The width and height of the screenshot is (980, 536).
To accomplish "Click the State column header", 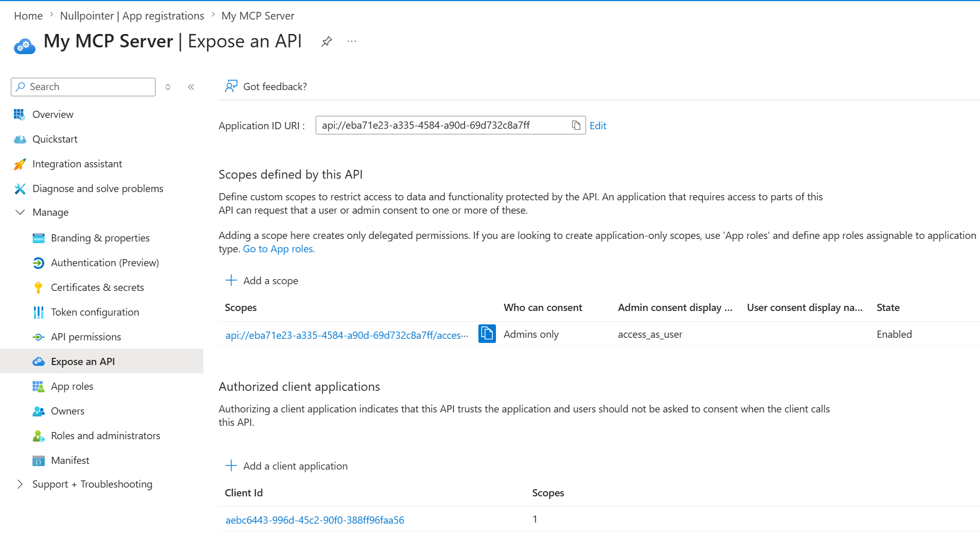I will pyautogui.click(x=888, y=307).
